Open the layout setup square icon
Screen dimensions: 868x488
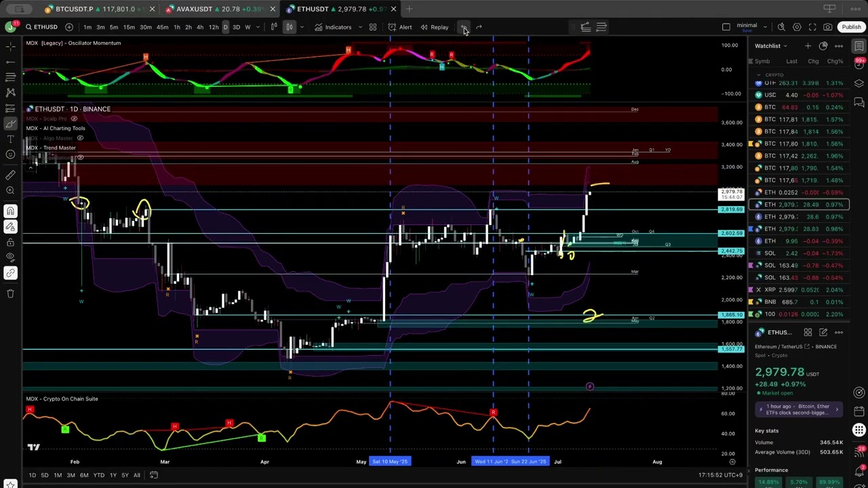click(x=726, y=27)
